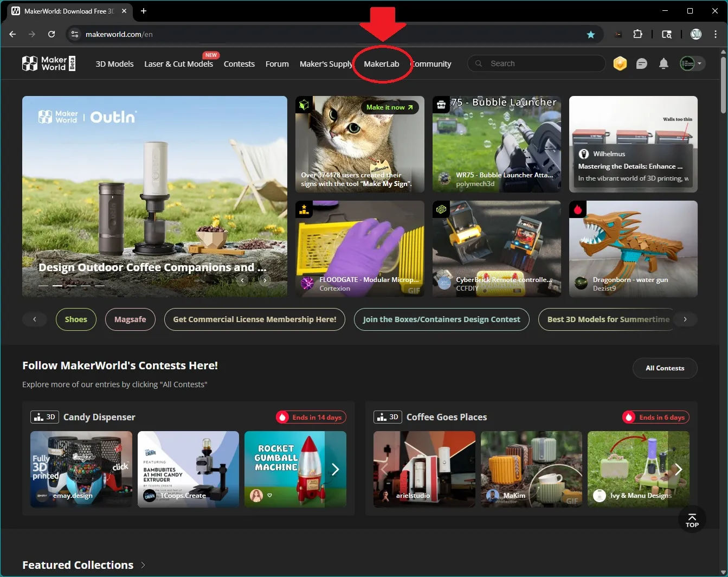Jump to top with the TOP button
Viewport: 728px width, 577px height.
(x=692, y=520)
